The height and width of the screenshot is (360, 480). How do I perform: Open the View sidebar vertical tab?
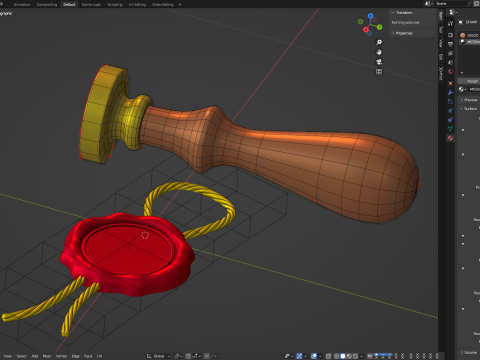point(441,43)
